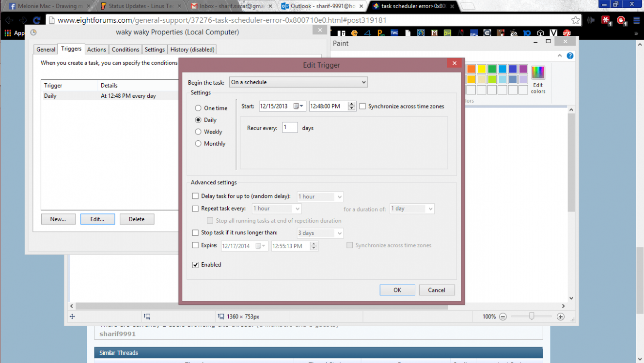Click the clock icon in waky waky title bar
This screenshot has width=644, height=363.
click(33, 32)
